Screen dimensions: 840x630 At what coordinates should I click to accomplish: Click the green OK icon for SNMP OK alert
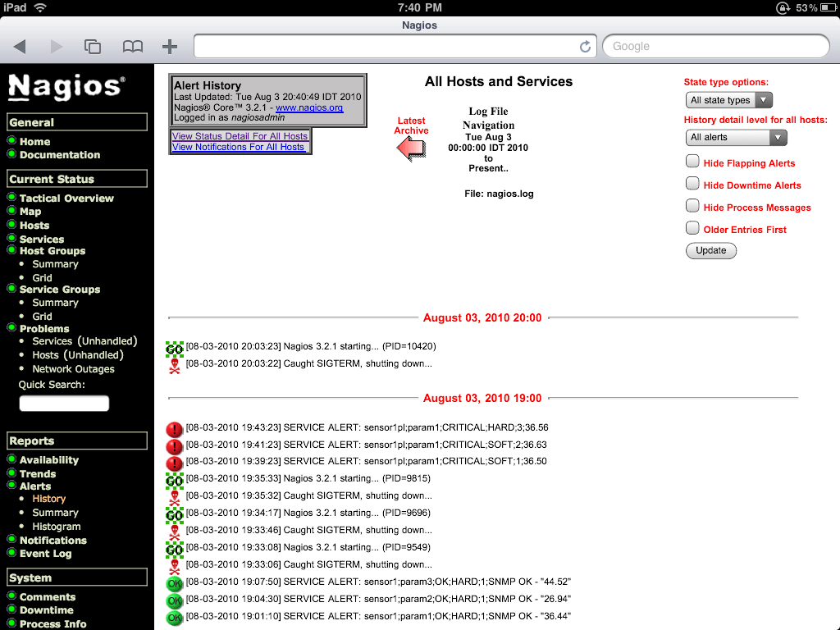pyautogui.click(x=173, y=582)
